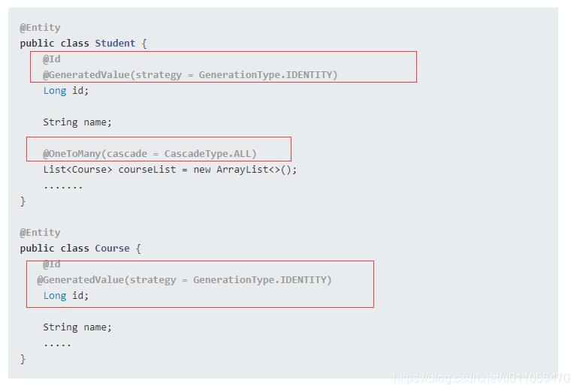Click the blog.csdn.net watermark link
Screen dimensions: 577x392
tap(482, 378)
